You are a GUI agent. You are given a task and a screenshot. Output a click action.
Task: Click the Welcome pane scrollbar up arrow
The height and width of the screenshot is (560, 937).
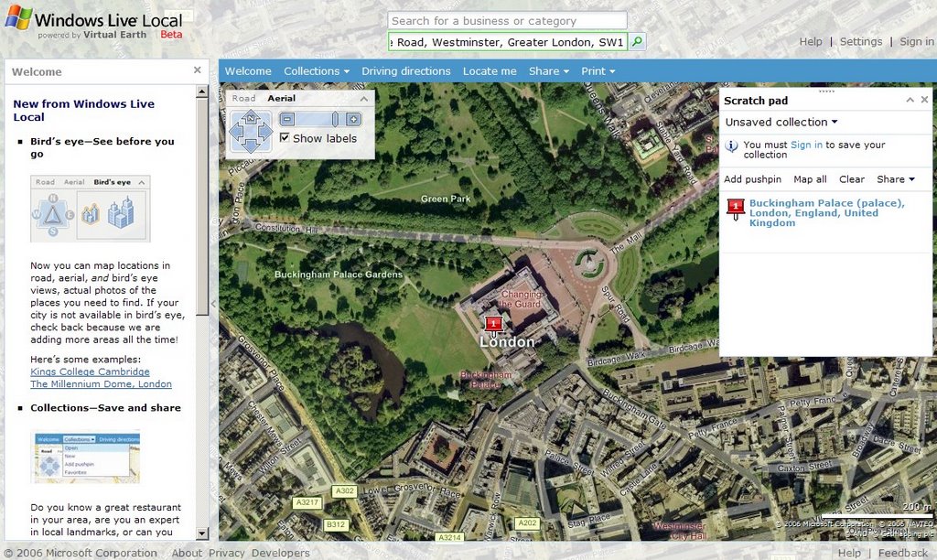click(x=202, y=92)
